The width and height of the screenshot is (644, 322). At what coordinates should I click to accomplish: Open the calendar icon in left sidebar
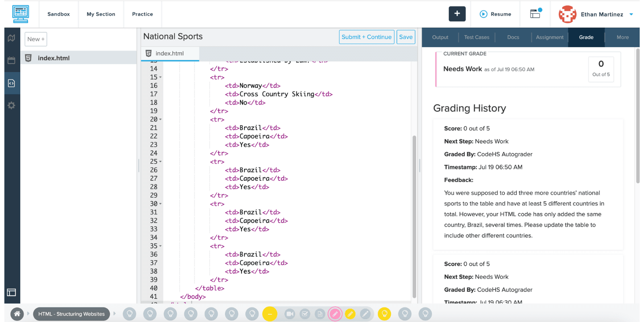(11, 60)
